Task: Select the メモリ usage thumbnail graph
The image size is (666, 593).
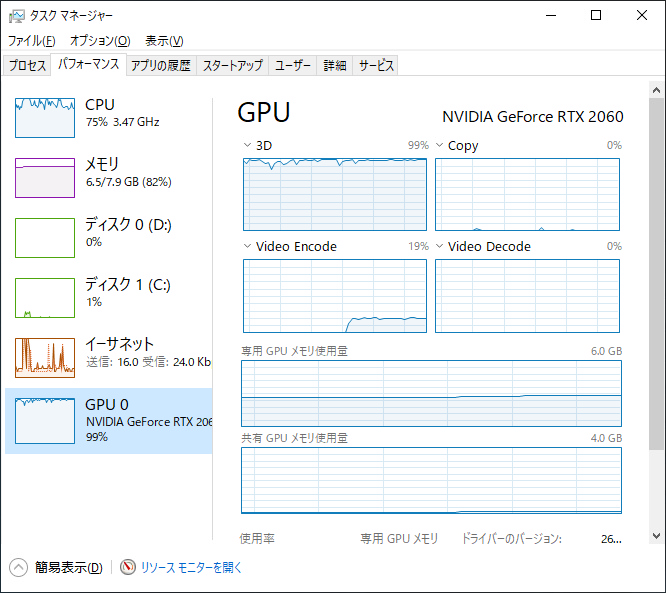Action: [45, 178]
